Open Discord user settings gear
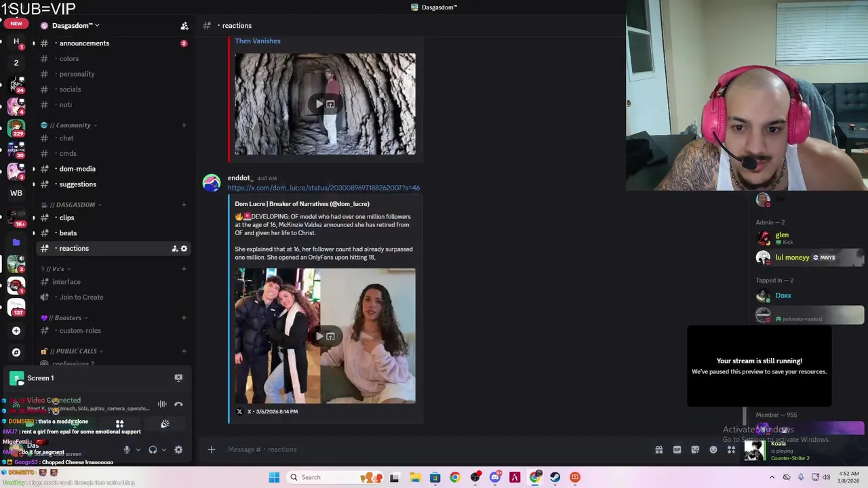Viewport: 868px width, 488px height. pos(178,449)
